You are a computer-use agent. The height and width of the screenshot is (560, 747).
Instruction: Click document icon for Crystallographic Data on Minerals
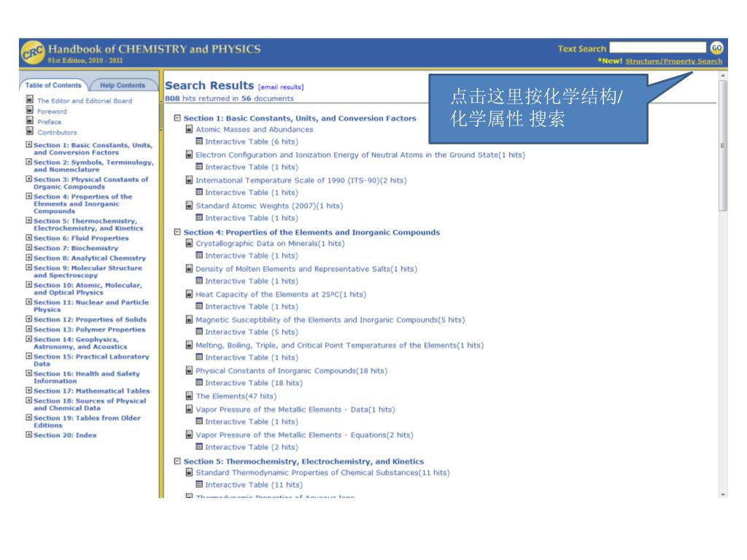pos(189,244)
